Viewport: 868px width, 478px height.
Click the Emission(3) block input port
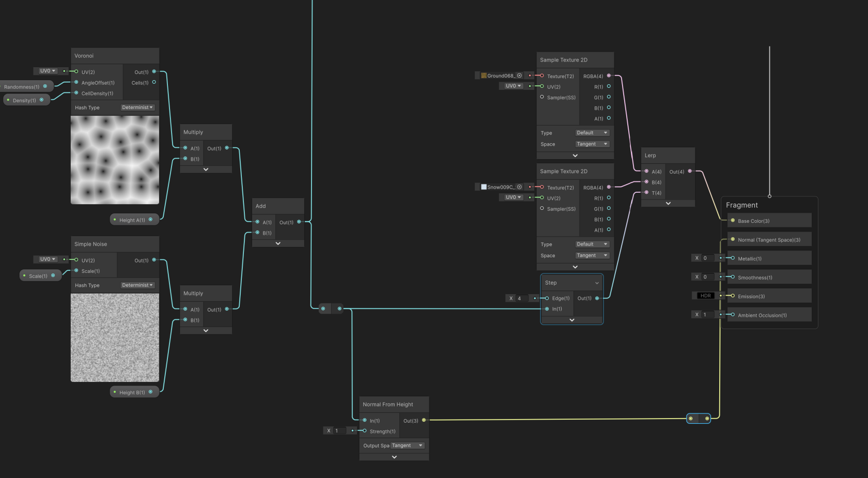[x=733, y=296]
